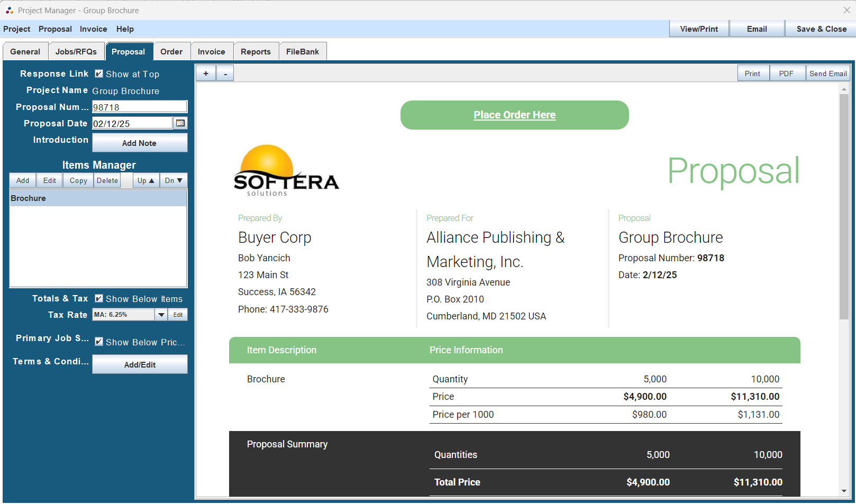Toggle Show at Top for Response Link
Screen dimensions: 856x504
[x=99, y=74]
